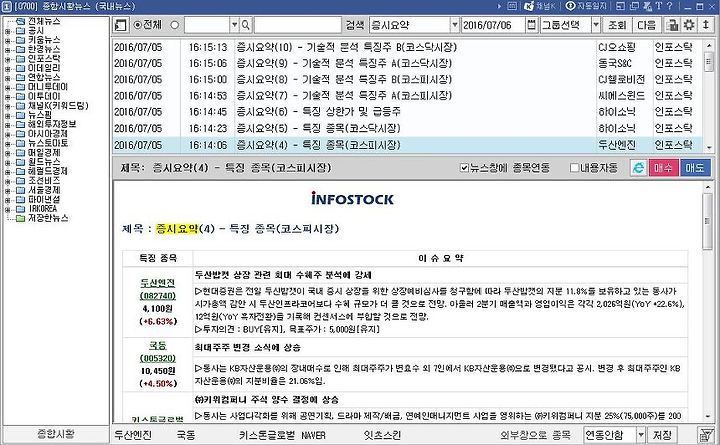Select row 증시요약(10) 기술적 분석 특징주
The image size is (720, 445).
pos(407,47)
